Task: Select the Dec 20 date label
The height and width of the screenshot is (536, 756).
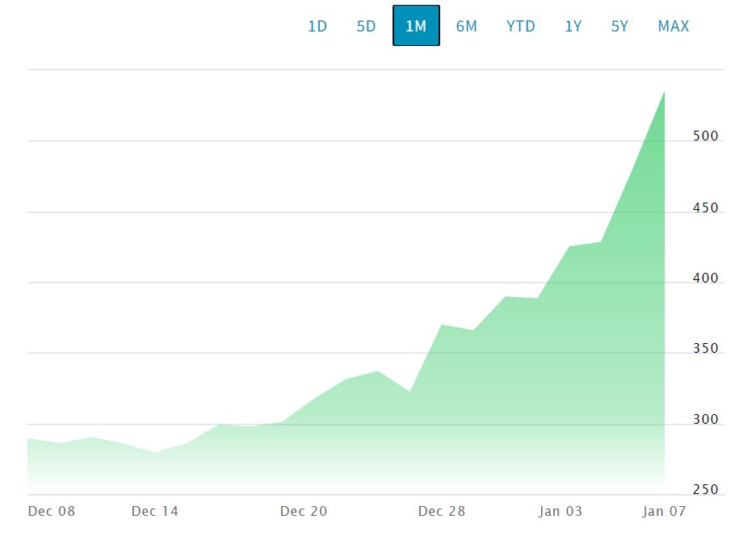Action: click(x=304, y=511)
